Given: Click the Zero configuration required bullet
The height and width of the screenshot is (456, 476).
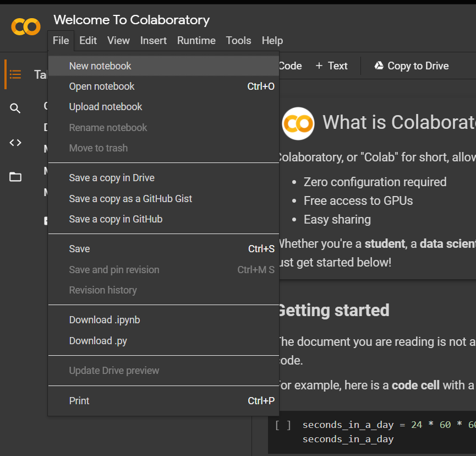Looking at the screenshot, I should click(x=375, y=182).
